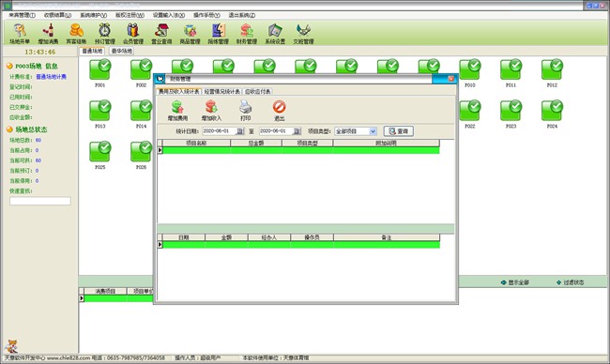This screenshot has height=364, width=610.
Task: Click the 商品管理 toolbar icon
Action: point(190,34)
